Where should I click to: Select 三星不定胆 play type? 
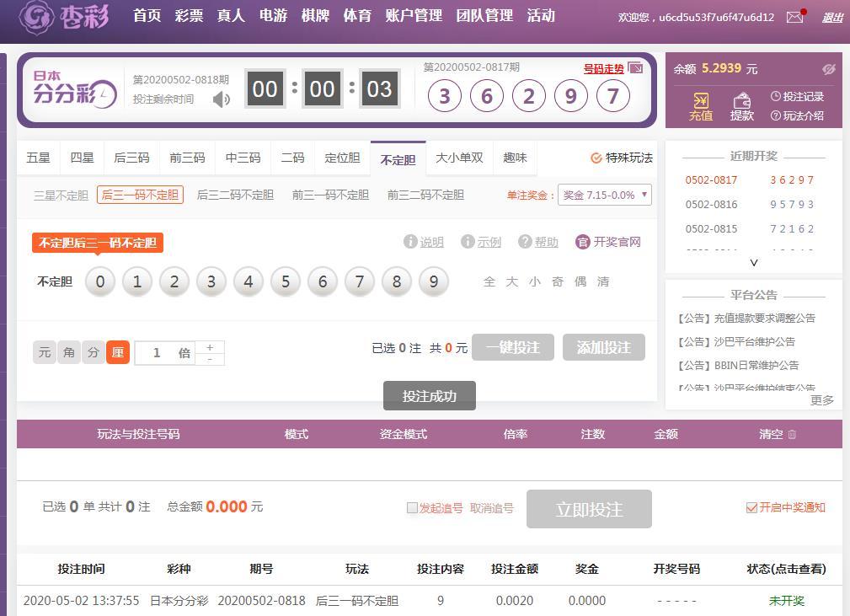pos(61,196)
